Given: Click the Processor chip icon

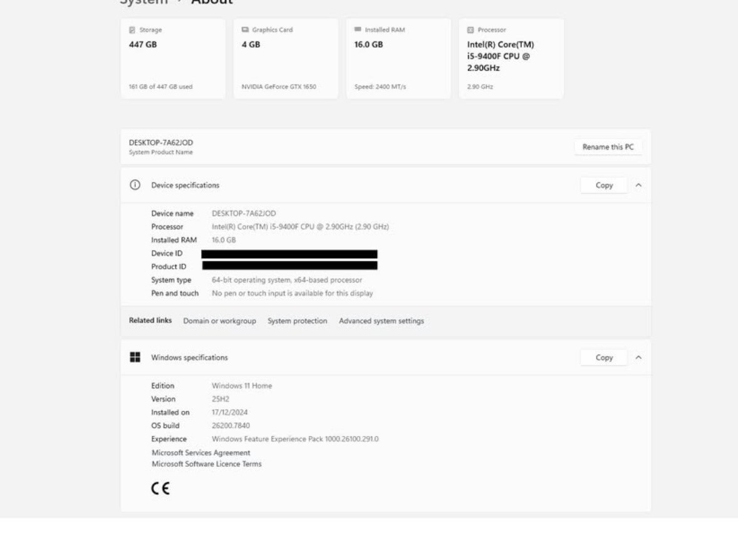Looking at the screenshot, I should pyautogui.click(x=470, y=29).
